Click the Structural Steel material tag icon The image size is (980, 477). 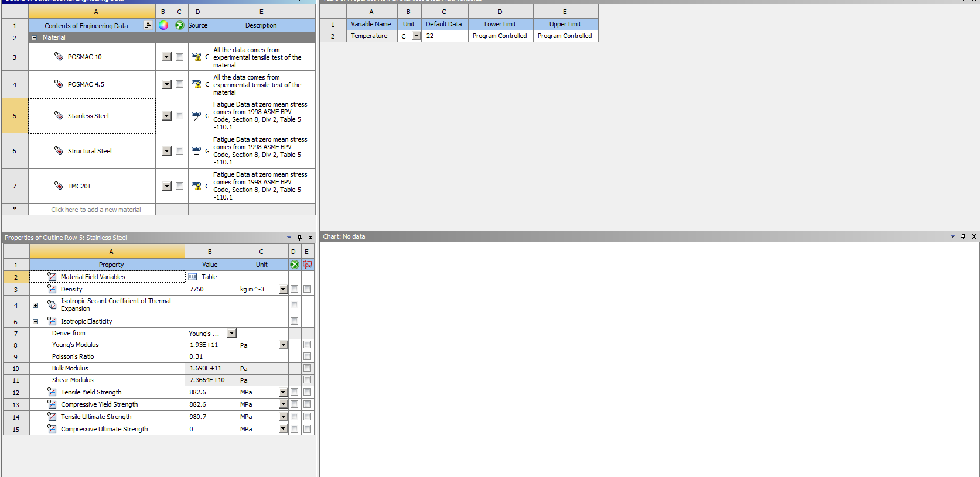tap(59, 150)
